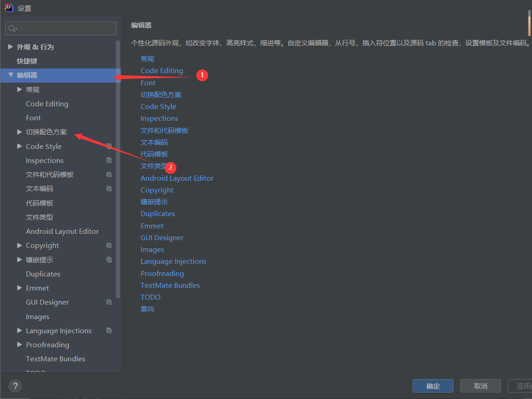Open the TextMate Bundles link

pyautogui.click(x=171, y=285)
